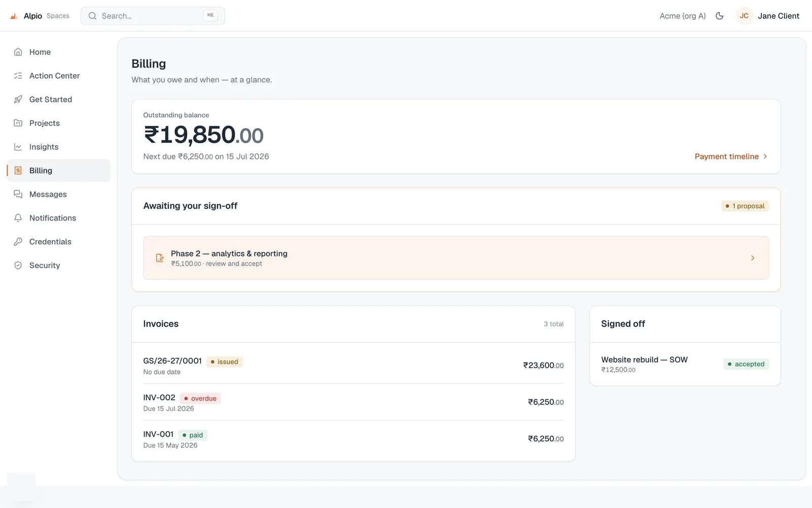Click the ₹19,850.00 outstanding balance

[x=204, y=135]
